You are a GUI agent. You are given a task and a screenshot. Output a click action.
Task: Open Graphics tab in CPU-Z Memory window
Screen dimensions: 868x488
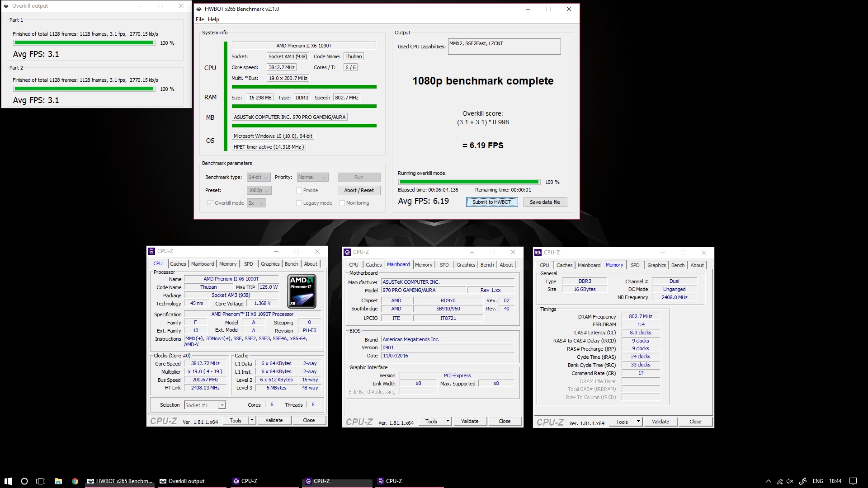(x=656, y=265)
